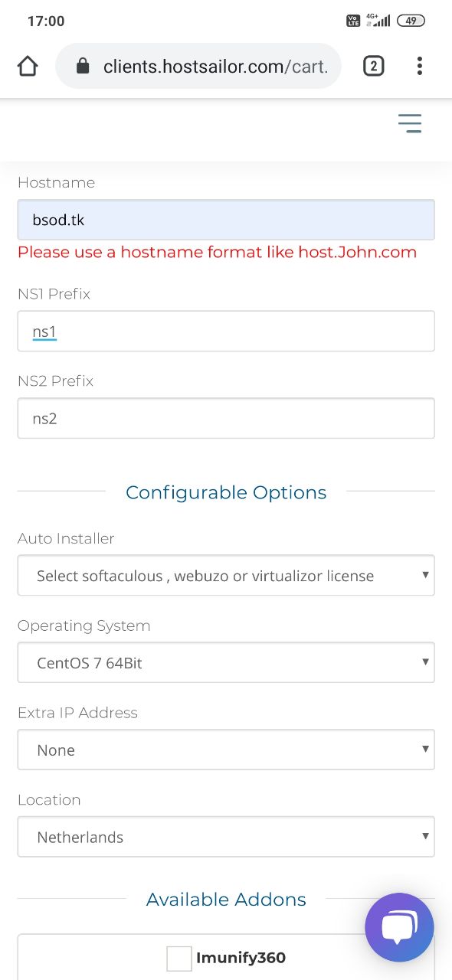Open the hamburger navigation menu
This screenshot has height=980, width=452.
410,123
